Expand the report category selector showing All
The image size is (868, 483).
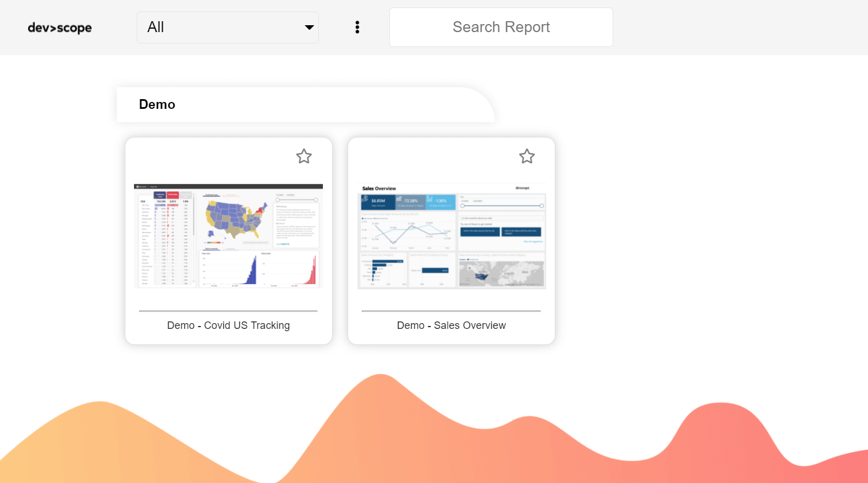point(227,27)
